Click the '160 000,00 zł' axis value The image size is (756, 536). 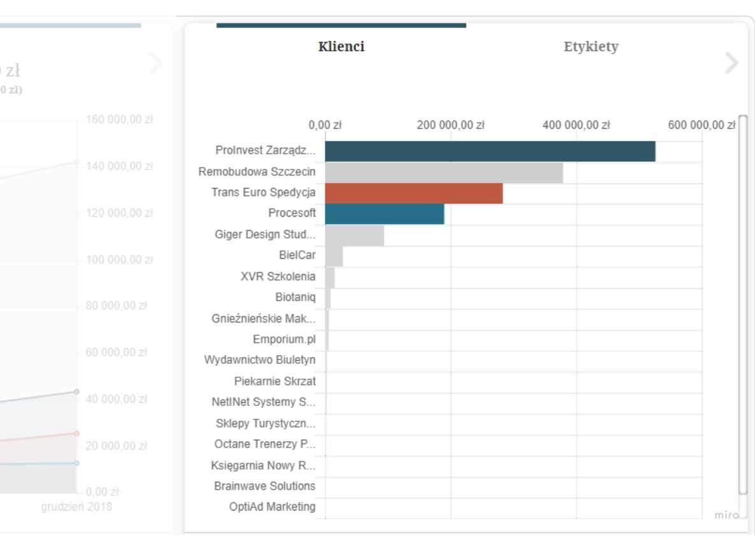point(119,119)
